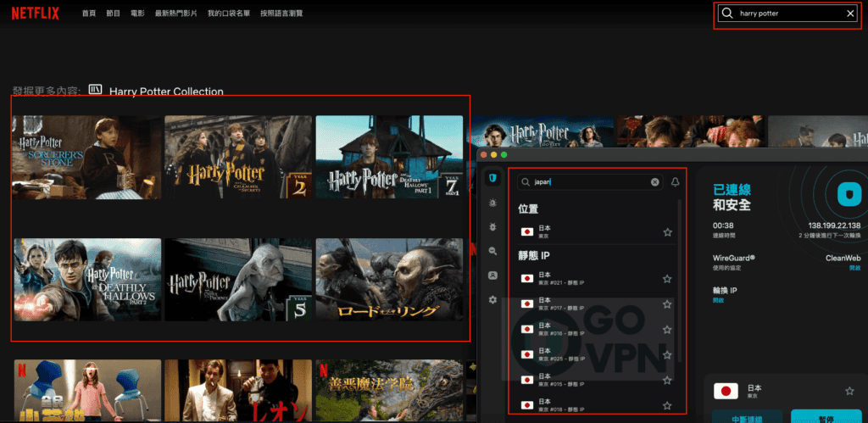868x423 pixels.
Task: Click the 日本 flag on 東京 #021 row
Action: coord(527,279)
